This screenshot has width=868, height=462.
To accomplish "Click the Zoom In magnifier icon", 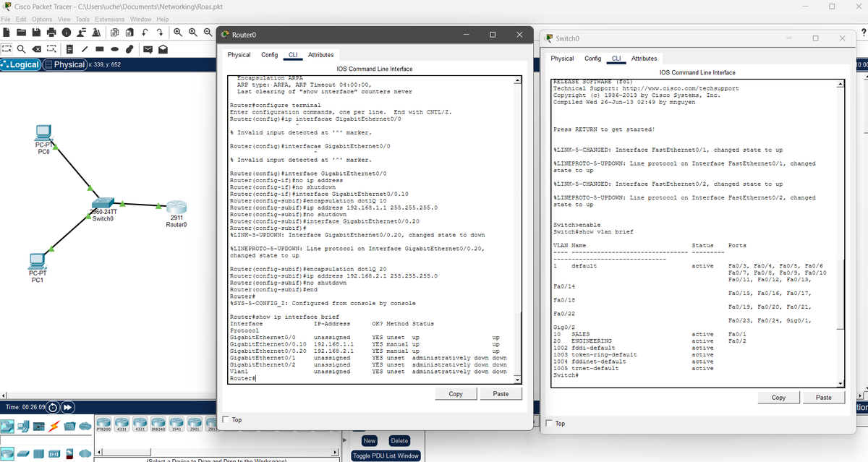I will pyautogui.click(x=178, y=32).
